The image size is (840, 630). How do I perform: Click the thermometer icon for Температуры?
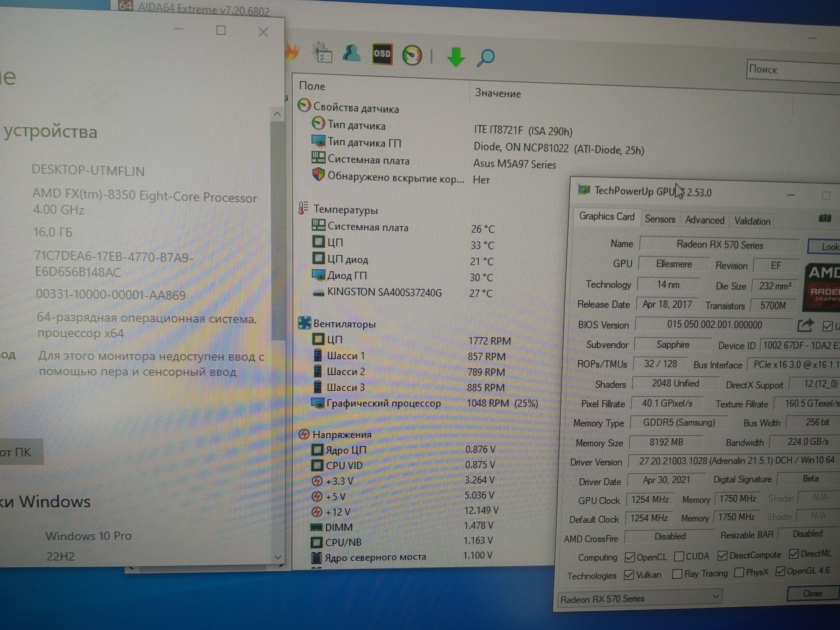click(x=303, y=208)
